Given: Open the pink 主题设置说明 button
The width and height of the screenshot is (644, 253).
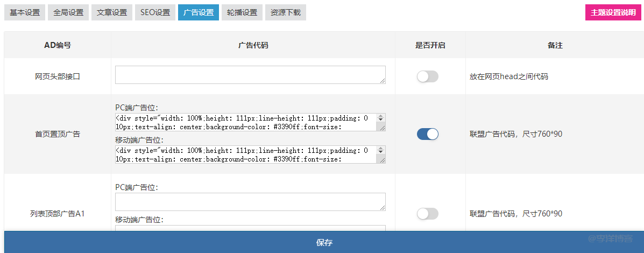Looking at the screenshot, I should 613,12.
